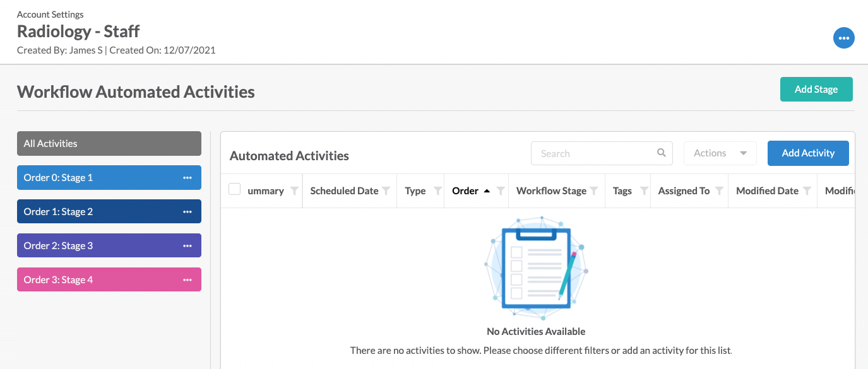Select the Order 1: Stage 2 item
The image size is (868, 369).
[109, 212]
